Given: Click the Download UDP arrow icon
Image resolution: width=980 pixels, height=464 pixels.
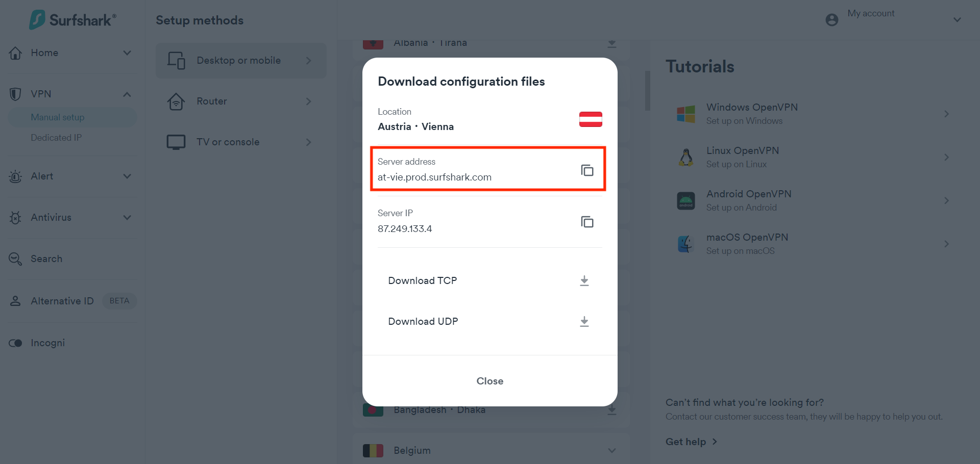Looking at the screenshot, I should pos(584,322).
